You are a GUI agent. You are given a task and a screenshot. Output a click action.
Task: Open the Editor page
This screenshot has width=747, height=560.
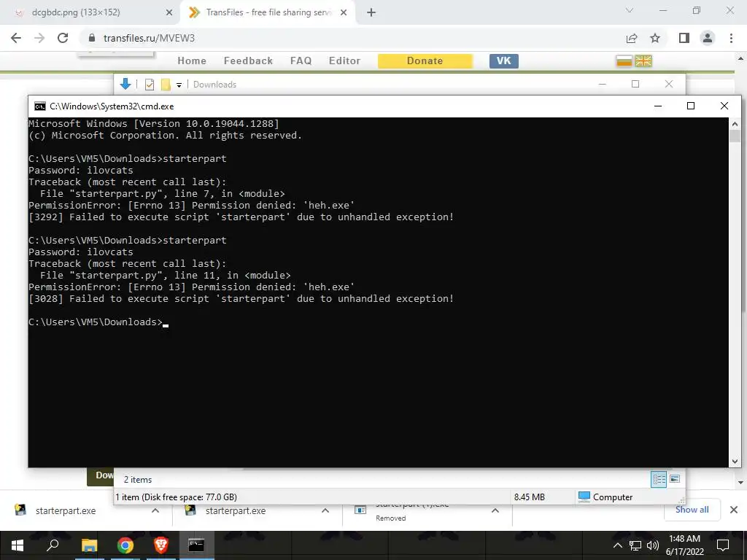[344, 61]
